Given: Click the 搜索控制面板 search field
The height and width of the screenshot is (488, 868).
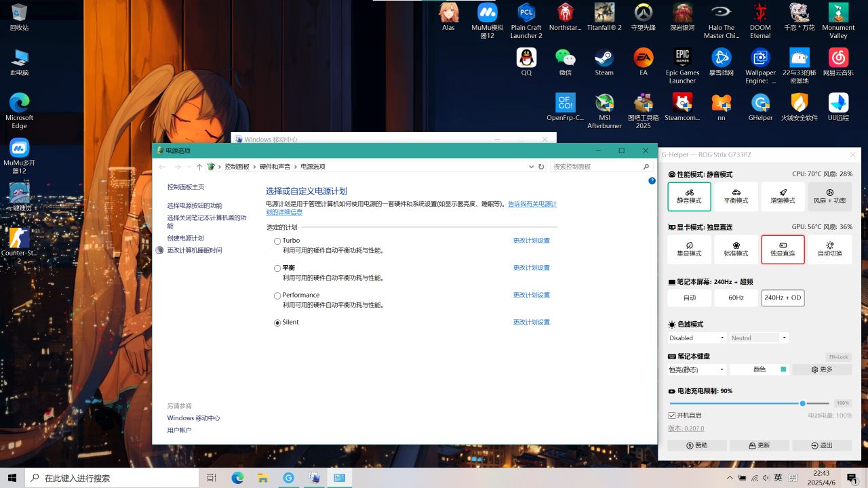Looking at the screenshot, I should pos(601,167).
